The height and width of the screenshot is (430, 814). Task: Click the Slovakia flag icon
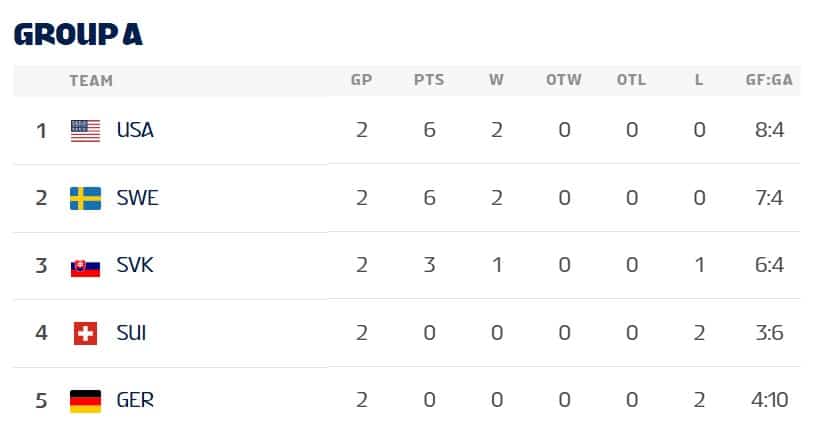pos(85,266)
